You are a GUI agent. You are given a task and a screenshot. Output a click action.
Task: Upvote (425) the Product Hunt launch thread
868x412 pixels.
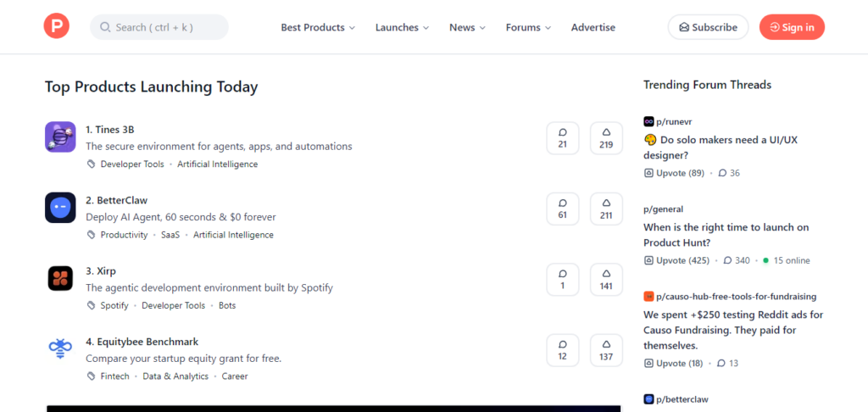point(676,261)
